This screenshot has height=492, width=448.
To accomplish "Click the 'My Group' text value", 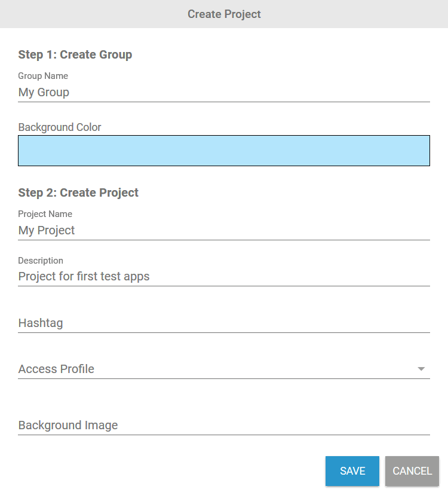I will (x=44, y=93).
